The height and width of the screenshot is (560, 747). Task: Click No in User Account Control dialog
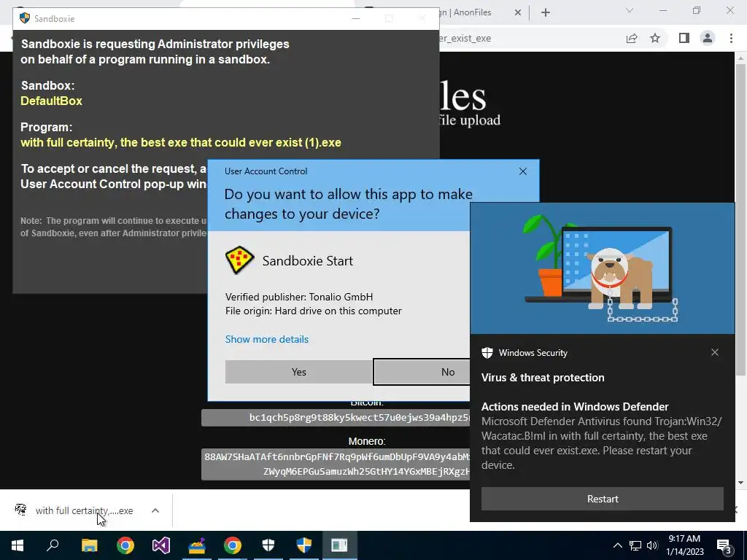(x=422, y=372)
